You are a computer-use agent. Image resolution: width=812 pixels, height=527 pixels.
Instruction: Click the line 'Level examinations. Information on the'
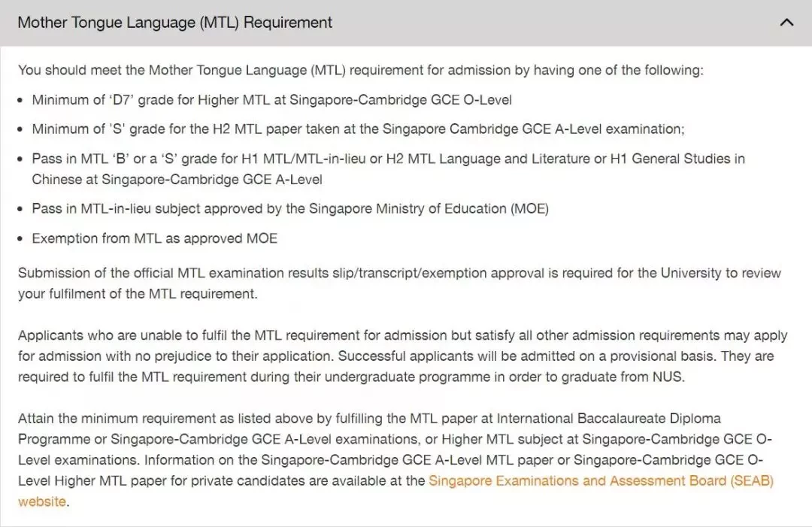(x=390, y=459)
